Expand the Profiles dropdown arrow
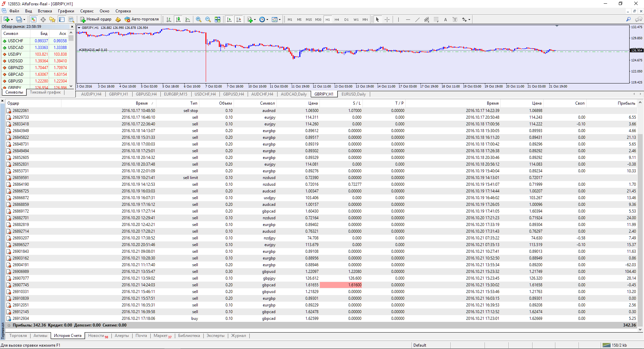The image size is (644, 349). tap(24, 19)
